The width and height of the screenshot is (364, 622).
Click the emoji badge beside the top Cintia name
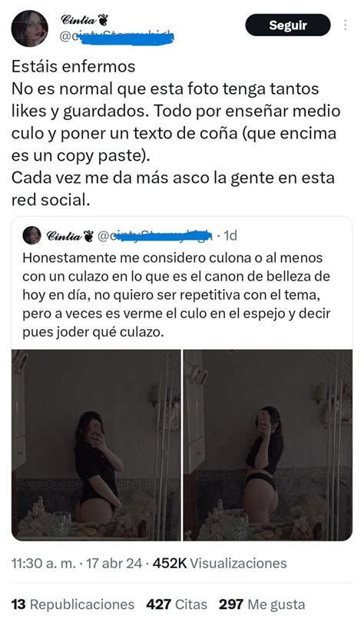102,19
